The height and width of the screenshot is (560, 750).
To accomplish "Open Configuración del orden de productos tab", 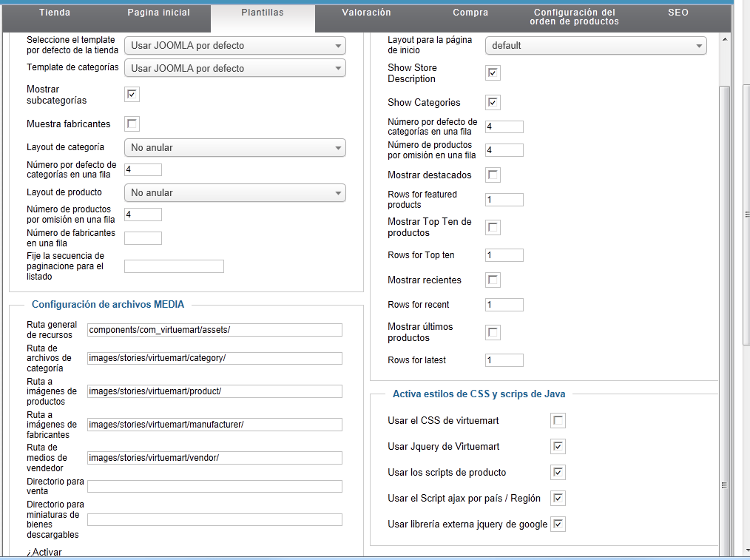I will tap(575, 17).
